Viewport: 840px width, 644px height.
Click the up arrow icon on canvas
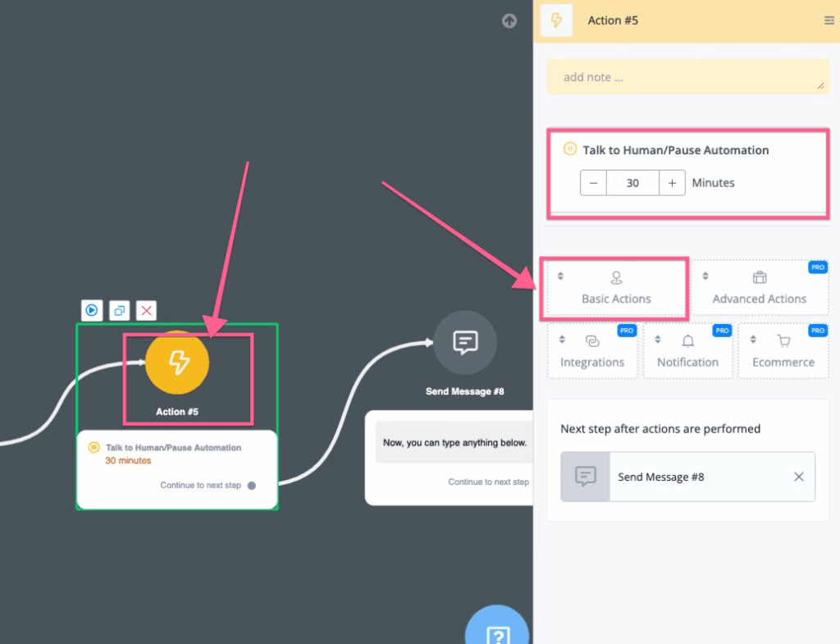pos(509,21)
